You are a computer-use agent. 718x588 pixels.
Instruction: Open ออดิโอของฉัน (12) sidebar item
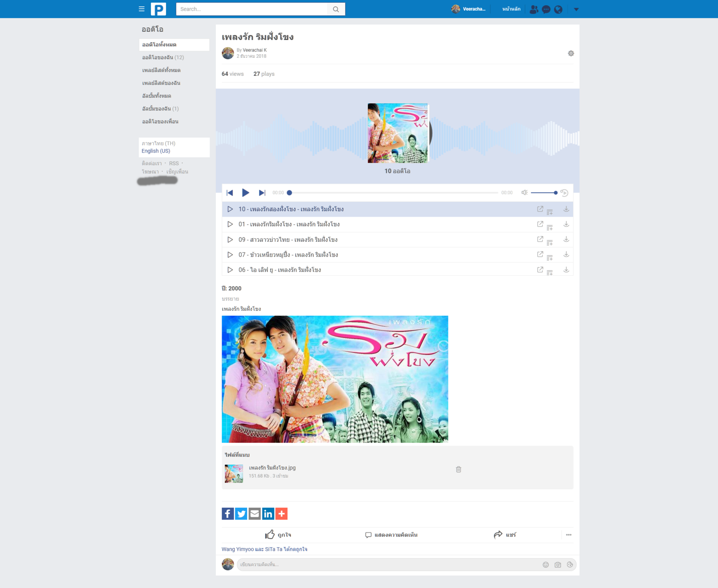tap(163, 57)
